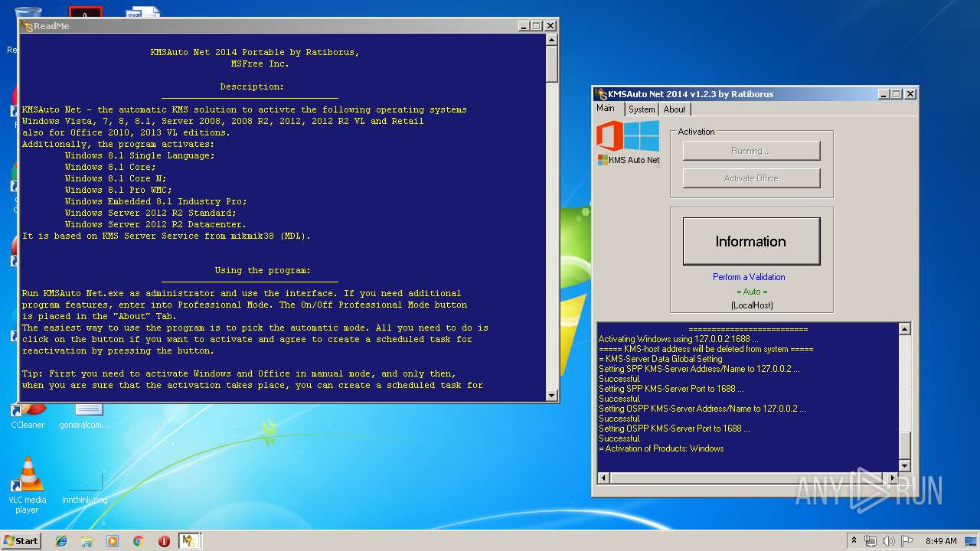
Task: Click the log pane vertical scrollbar thumb
Action: coord(904,445)
